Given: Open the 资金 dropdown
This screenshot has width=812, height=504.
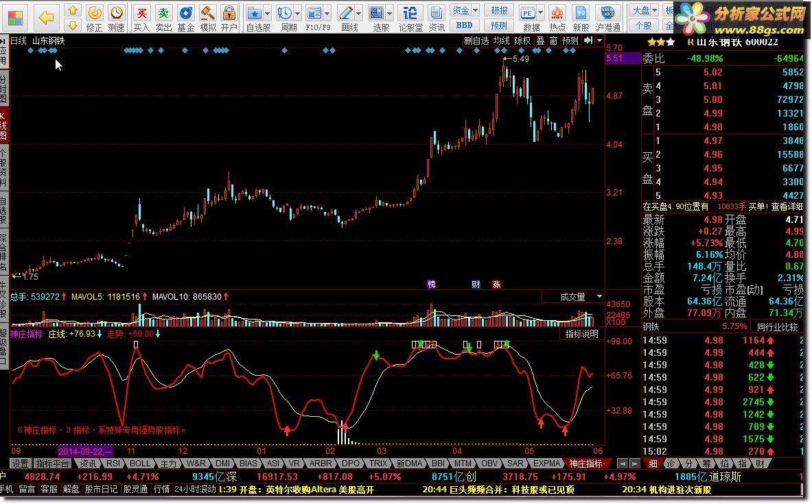Looking at the screenshot, I should [465, 10].
